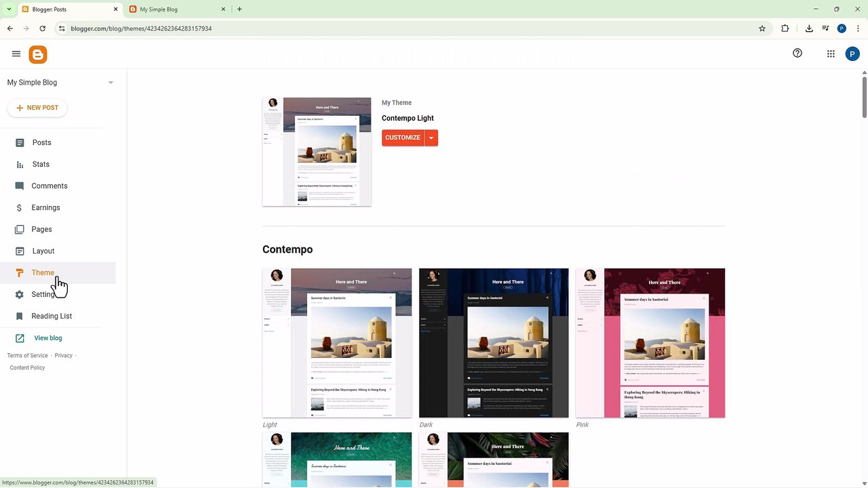This screenshot has height=488, width=868.
Task: Click the Layout sidebar icon
Action: pos(20,251)
